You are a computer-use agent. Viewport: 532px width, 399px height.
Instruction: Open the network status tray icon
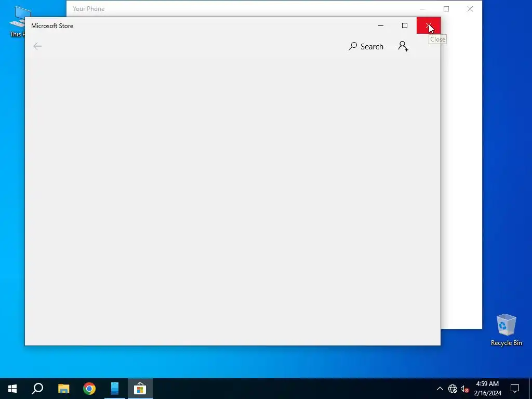pyautogui.click(x=453, y=389)
